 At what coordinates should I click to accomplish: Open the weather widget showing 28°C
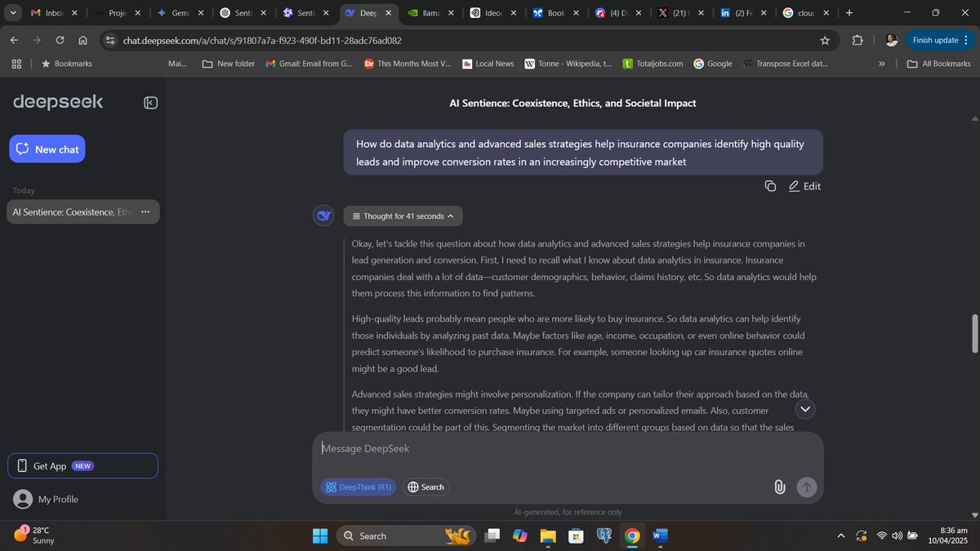[34, 535]
